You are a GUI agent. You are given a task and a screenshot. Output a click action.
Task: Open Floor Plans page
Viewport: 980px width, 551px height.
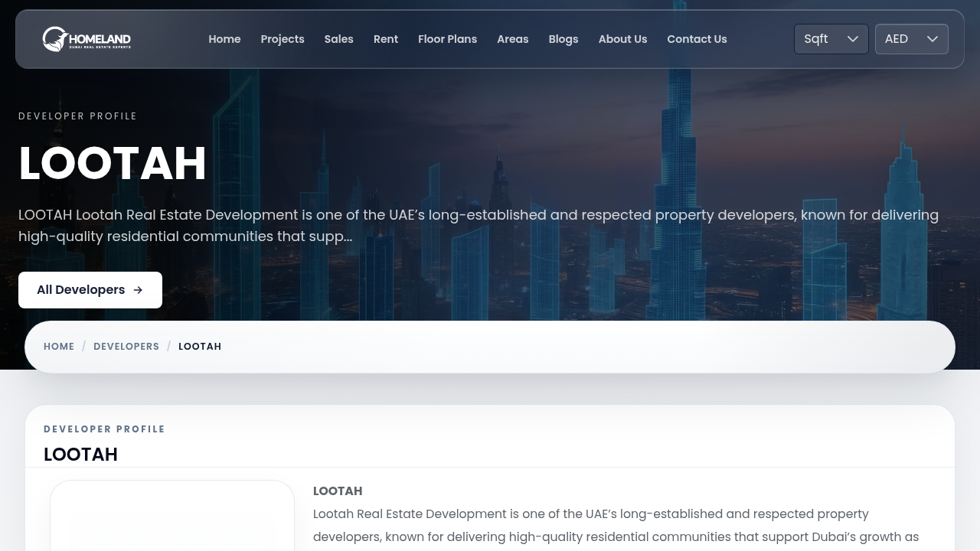point(447,39)
